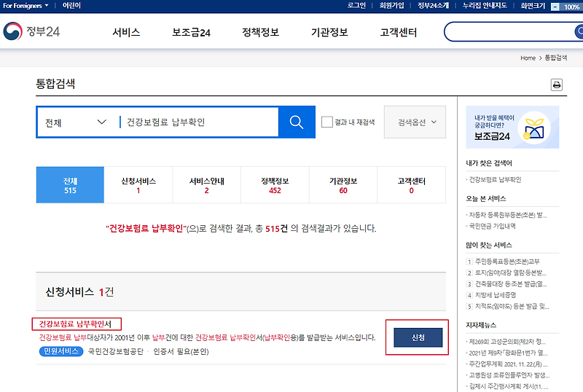Click the 신청 button
The height and width of the screenshot is (392, 583).
(x=418, y=337)
